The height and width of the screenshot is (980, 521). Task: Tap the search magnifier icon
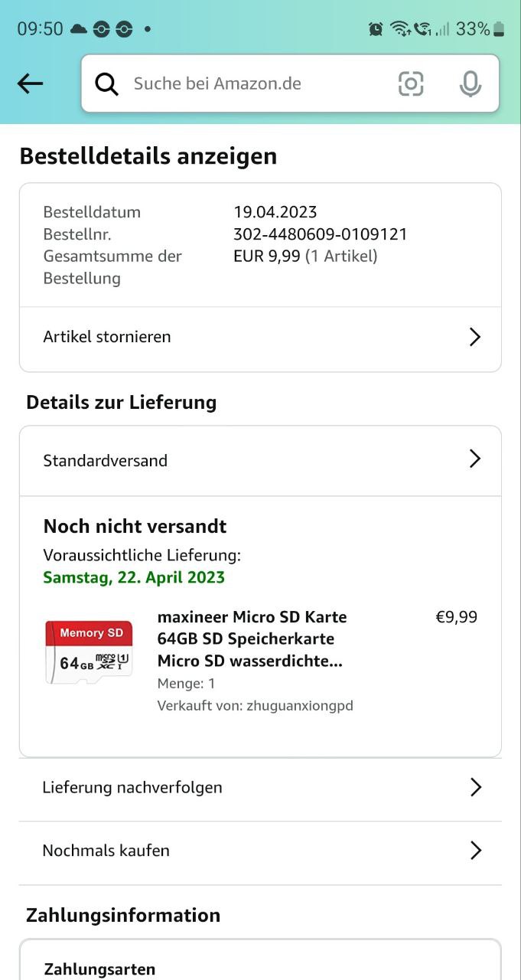point(107,83)
